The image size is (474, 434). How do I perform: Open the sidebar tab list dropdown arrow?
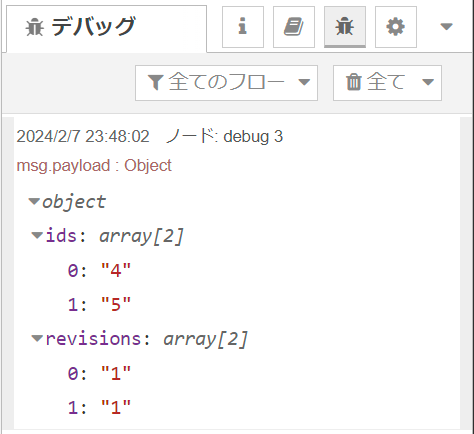(x=446, y=26)
